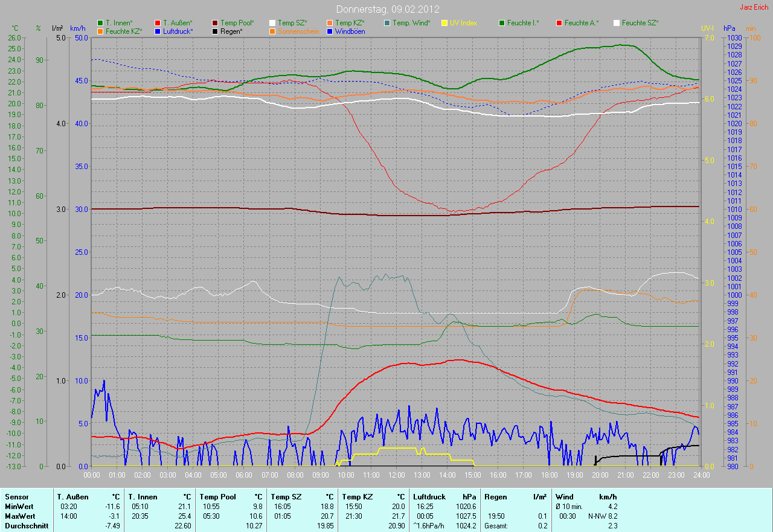Select the Sonnenschein legend label

(x=298, y=31)
